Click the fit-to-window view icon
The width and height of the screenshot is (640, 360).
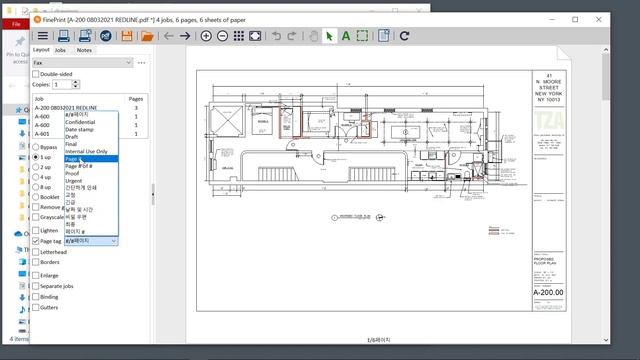tap(255, 36)
